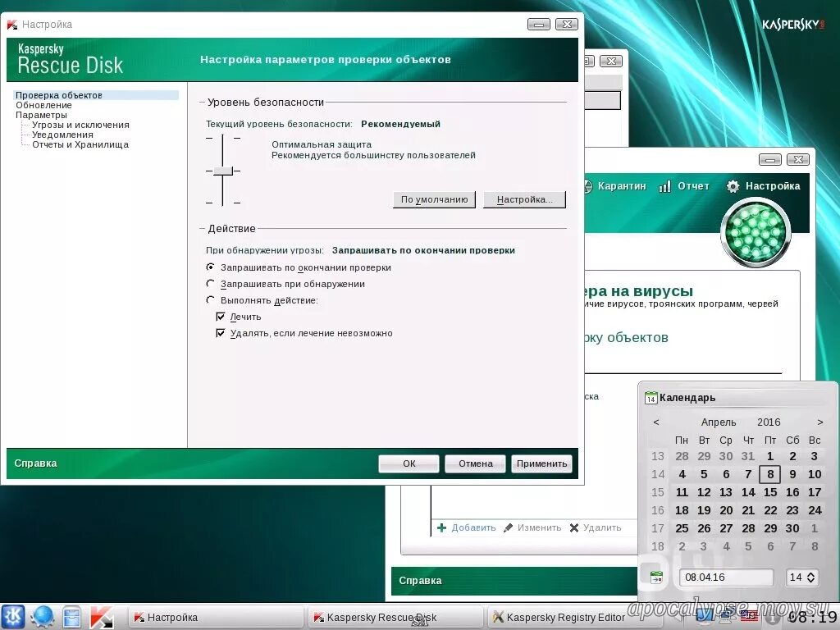The width and height of the screenshot is (840, 630).
Task: Select Уведомления tree item
Action: pyautogui.click(x=62, y=135)
